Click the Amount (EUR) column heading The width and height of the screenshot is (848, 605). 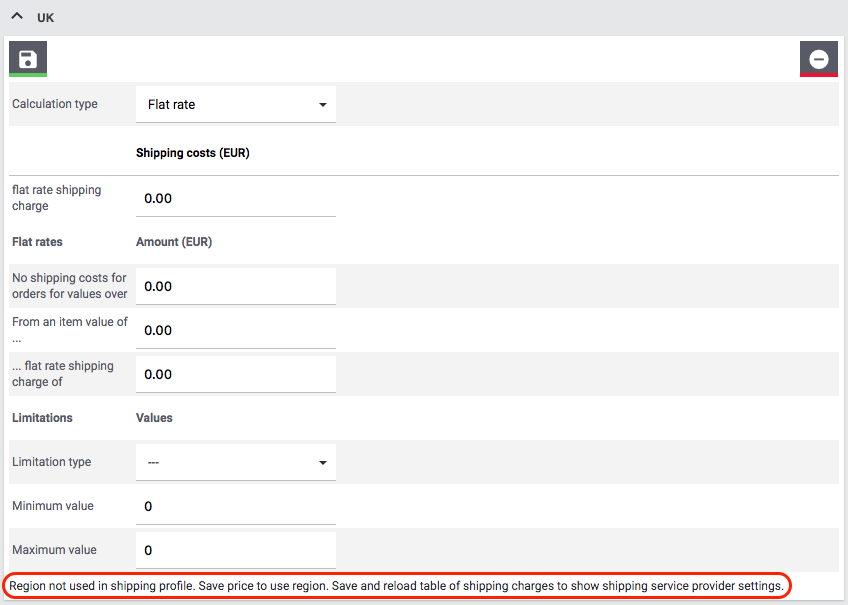[173, 242]
